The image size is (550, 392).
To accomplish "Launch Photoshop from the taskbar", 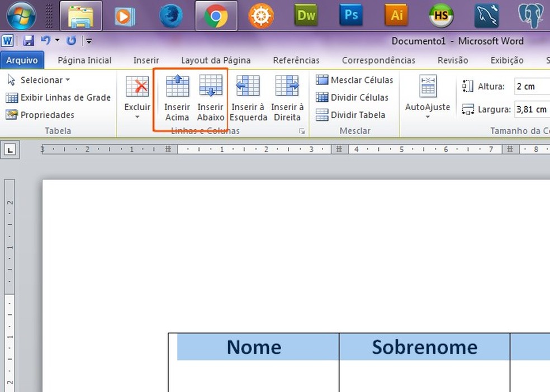I will click(351, 15).
